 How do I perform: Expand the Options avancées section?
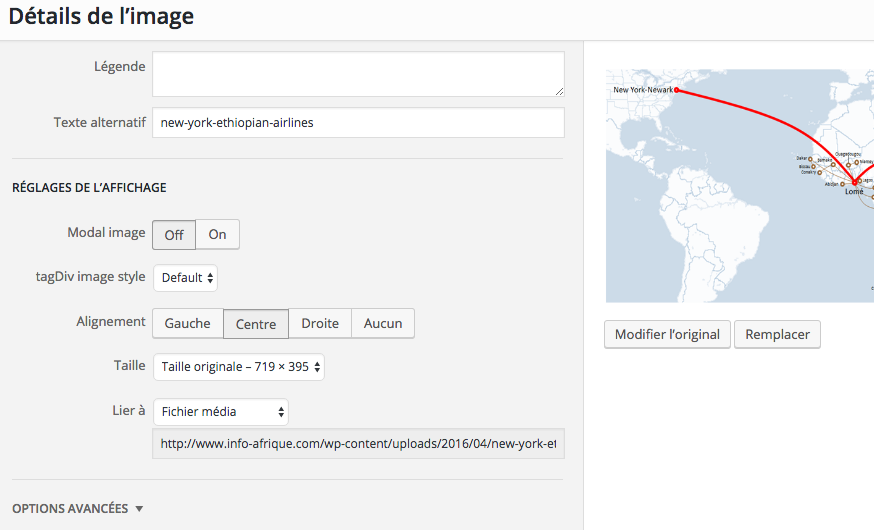pyautogui.click(x=78, y=509)
